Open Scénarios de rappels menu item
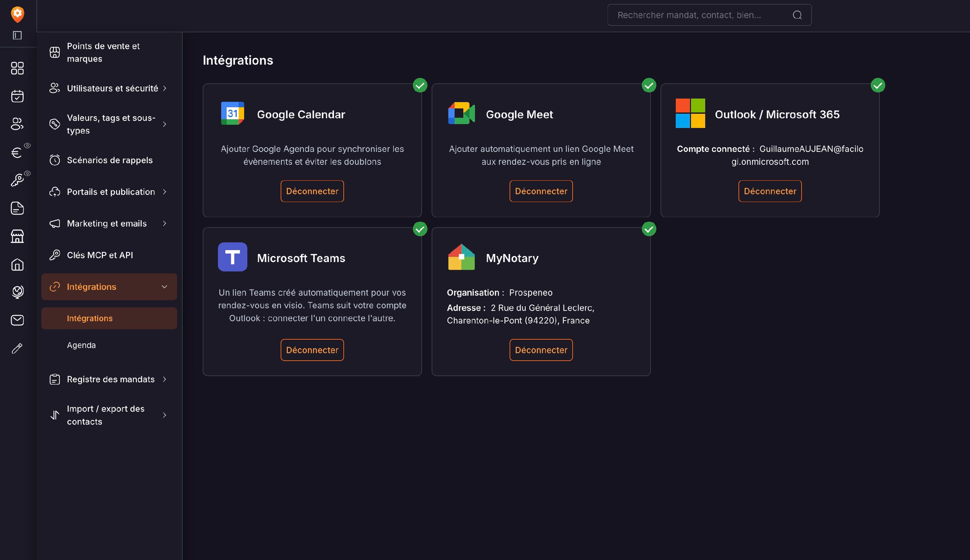This screenshot has height=560, width=970. (x=109, y=160)
